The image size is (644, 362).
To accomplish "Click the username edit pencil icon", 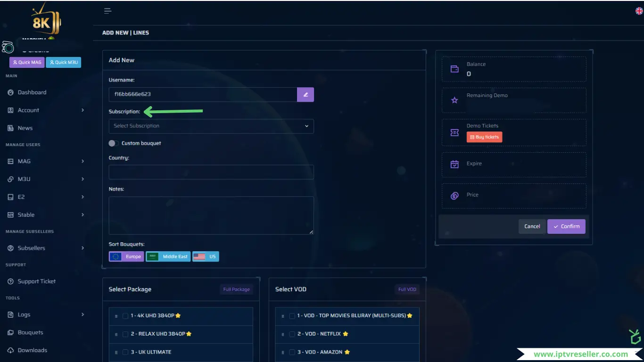I will tap(305, 94).
